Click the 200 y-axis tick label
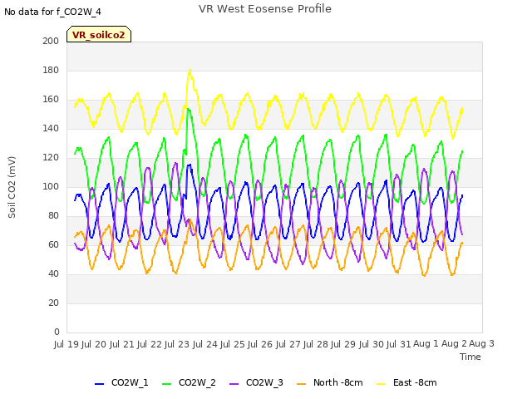Viewport: 532px width, 399px height. [x=51, y=41]
